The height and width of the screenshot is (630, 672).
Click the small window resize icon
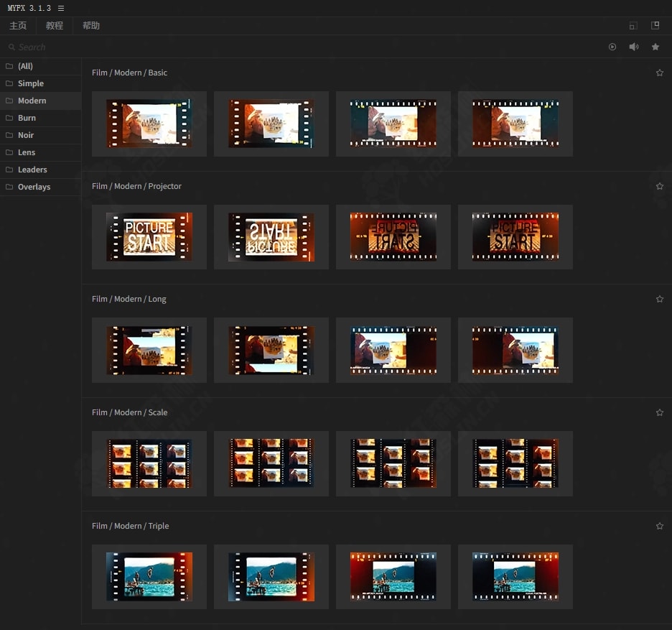click(633, 26)
